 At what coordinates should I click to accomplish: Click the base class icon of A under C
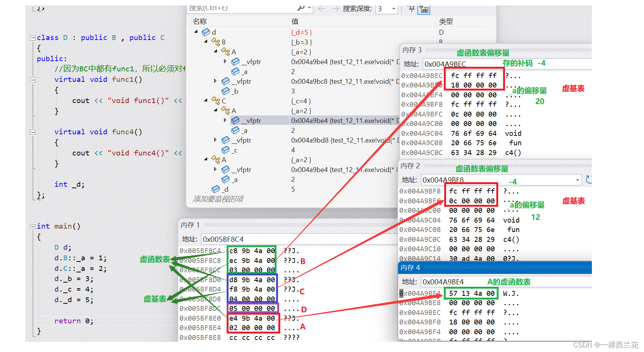coord(225,110)
